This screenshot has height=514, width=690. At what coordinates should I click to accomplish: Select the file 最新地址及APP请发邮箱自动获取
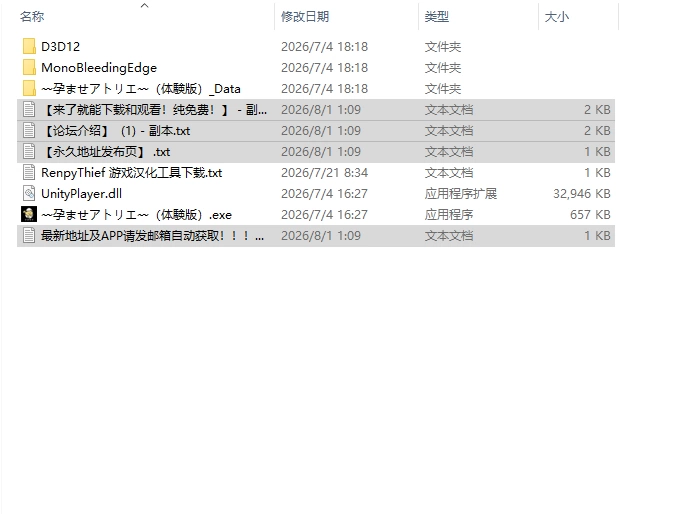click(x=153, y=236)
